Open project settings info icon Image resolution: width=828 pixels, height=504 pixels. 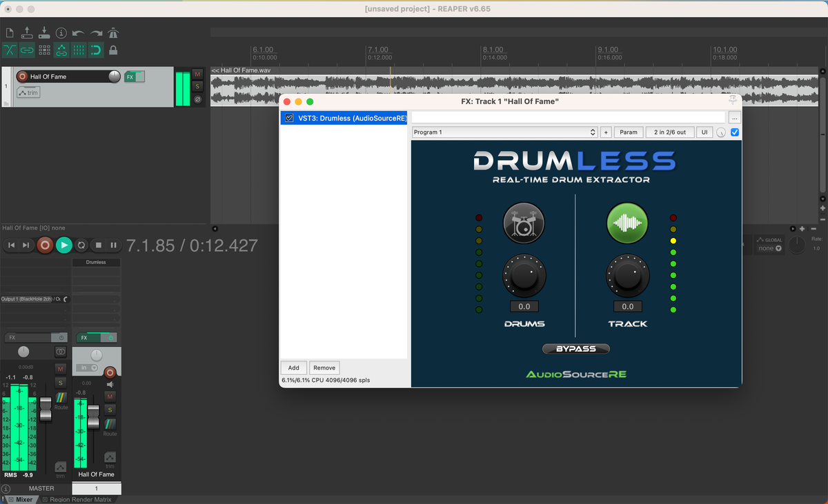(x=61, y=33)
